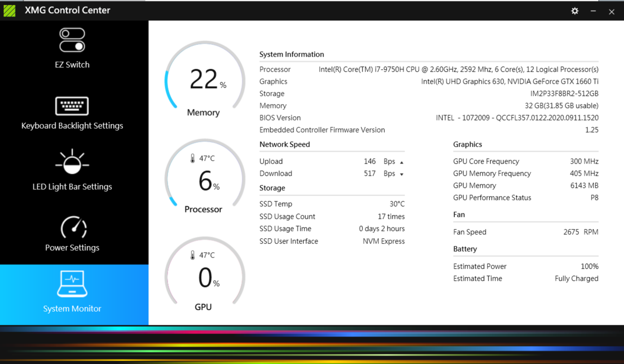
Task: Click the download arrow indicator
Action: click(x=402, y=174)
